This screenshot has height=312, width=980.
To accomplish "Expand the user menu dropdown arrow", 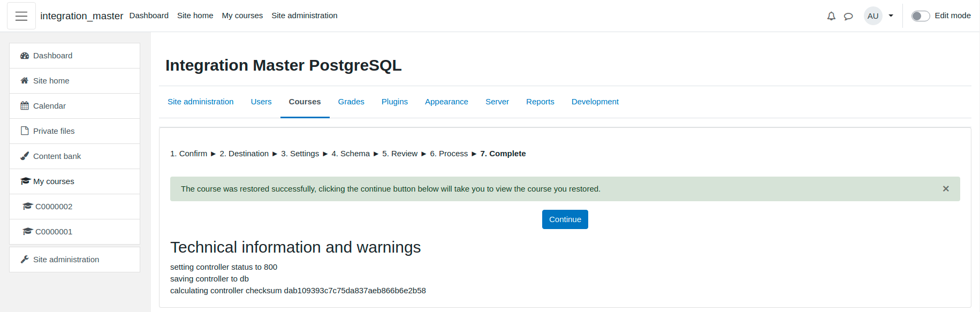I will click(x=891, y=16).
